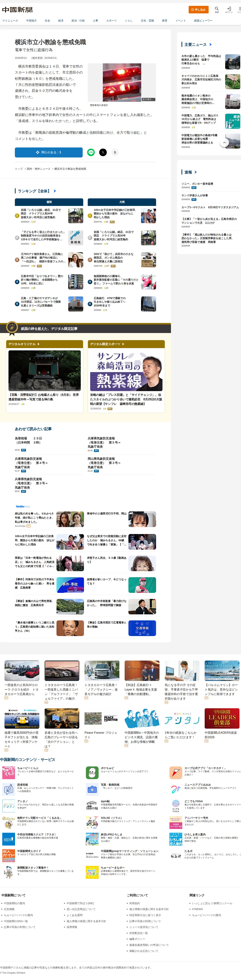Screen dimensions: 241x980
Task: Open weekly rank 1 岩国「いろり山賊」article
Action: click(41, 213)
